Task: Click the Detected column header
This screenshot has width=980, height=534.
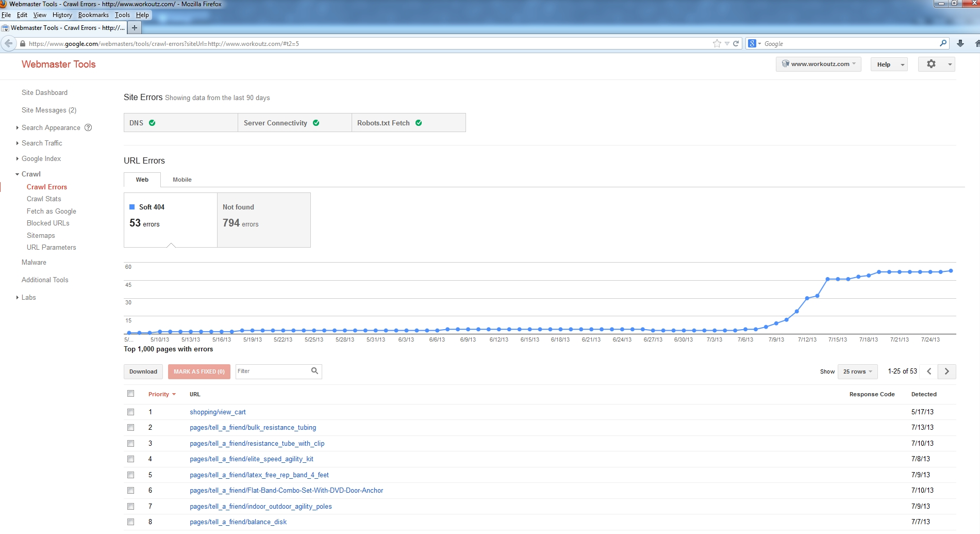Action: (924, 394)
